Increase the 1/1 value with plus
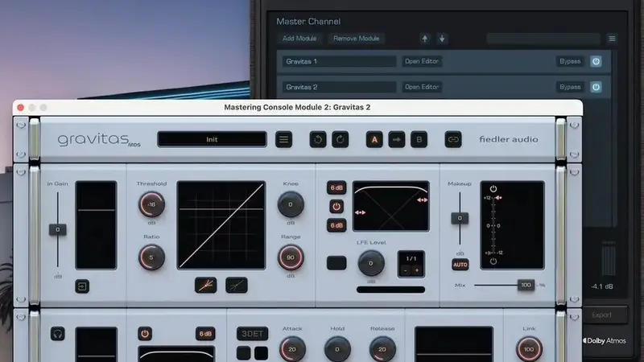 coord(417,270)
